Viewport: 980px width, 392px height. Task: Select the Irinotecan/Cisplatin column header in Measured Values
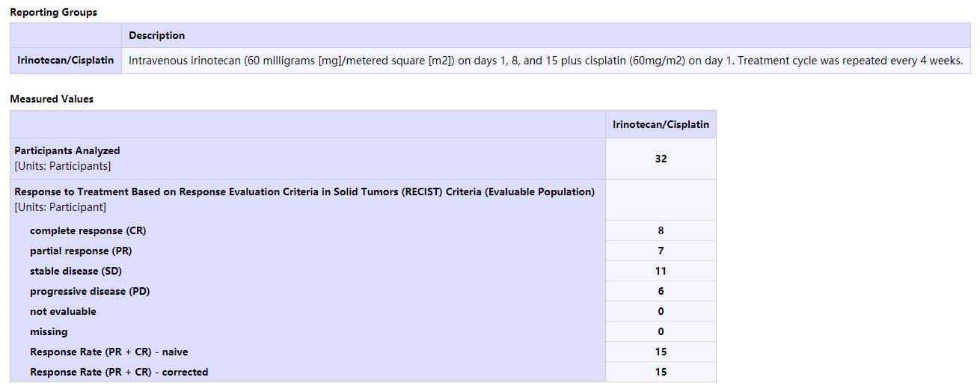pyautogui.click(x=661, y=124)
